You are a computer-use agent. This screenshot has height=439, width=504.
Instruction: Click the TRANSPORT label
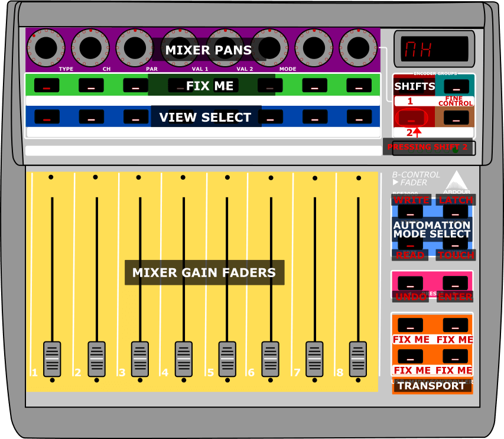point(432,386)
